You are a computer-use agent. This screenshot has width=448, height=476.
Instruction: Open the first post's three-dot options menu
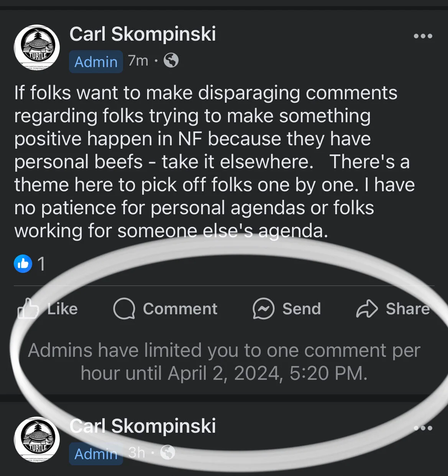pyautogui.click(x=423, y=36)
